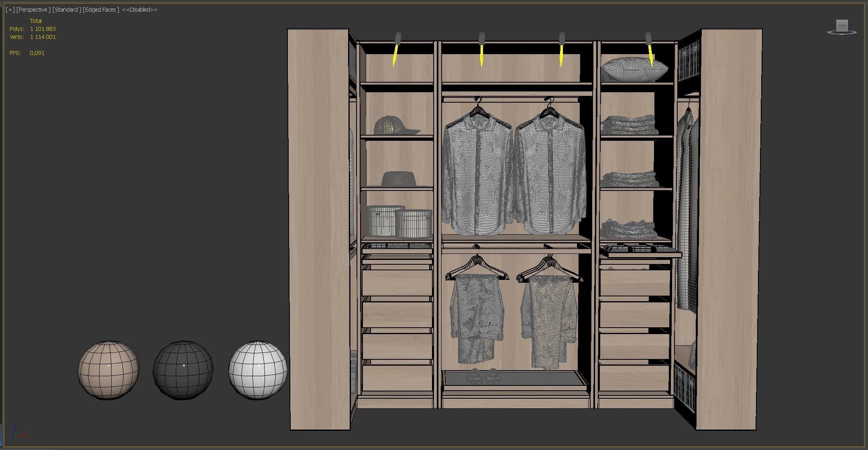Select the rightmost spotlight above the pillow

coord(650,50)
